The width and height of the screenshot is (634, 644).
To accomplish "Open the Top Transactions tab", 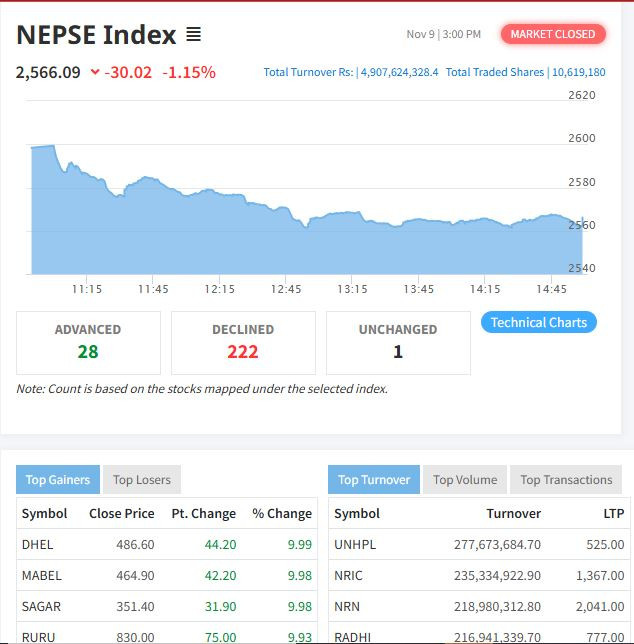I will click(565, 480).
